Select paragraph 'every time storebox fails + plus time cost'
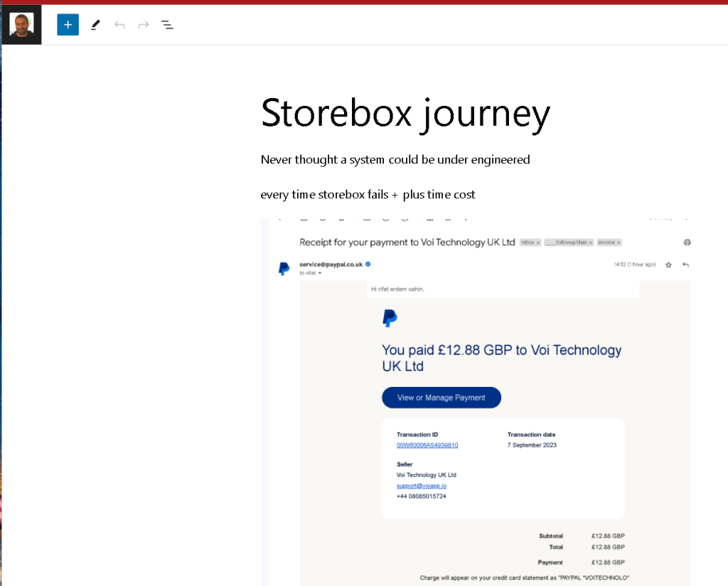 (368, 195)
